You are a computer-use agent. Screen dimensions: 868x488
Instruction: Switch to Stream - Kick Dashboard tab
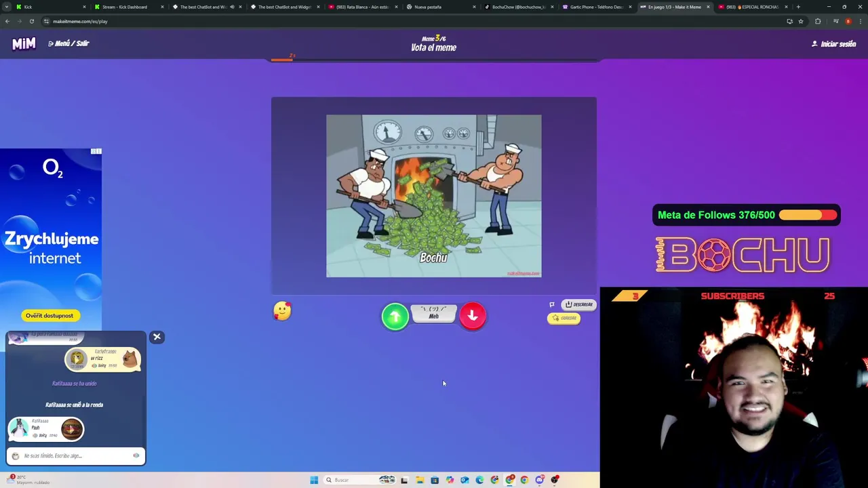pos(129,7)
